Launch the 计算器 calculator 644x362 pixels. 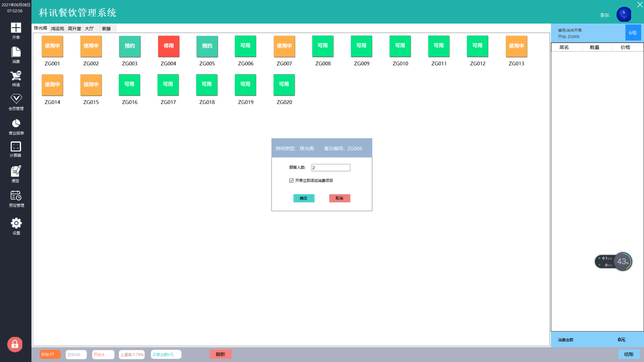[x=16, y=149]
